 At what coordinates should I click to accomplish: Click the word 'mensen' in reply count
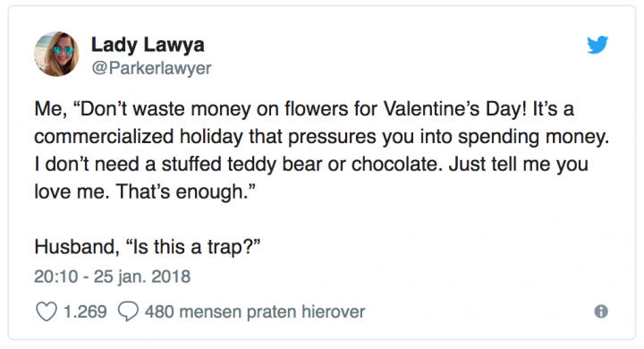pyautogui.click(x=210, y=311)
